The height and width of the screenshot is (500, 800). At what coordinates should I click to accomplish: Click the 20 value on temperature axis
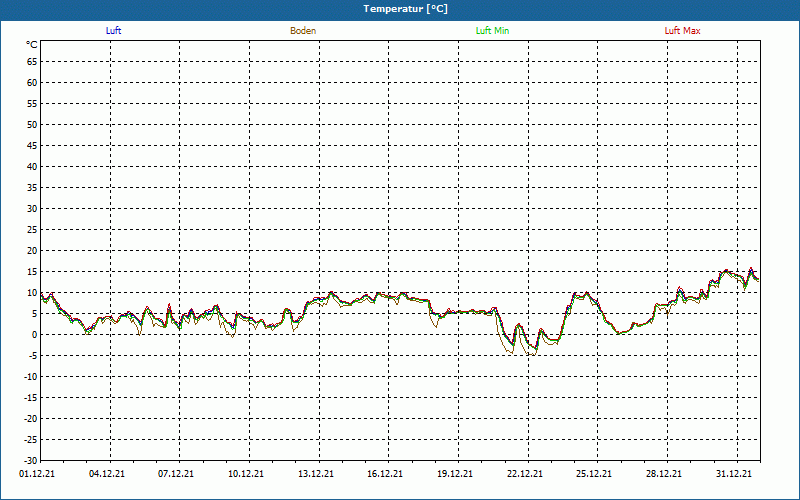[x=32, y=251]
